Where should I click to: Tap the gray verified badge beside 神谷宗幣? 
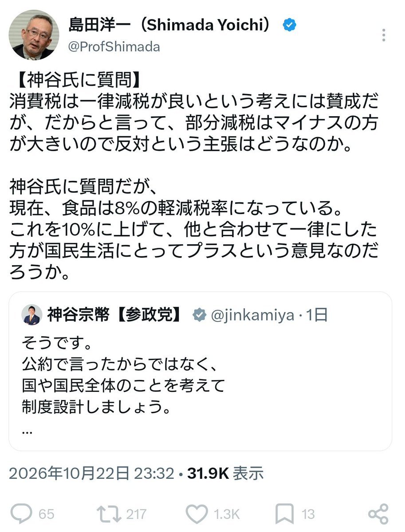pos(199,315)
